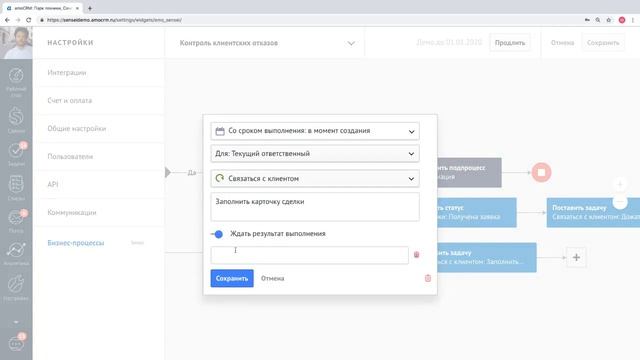This screenshot has width=640, height=360.
Task: Click the browser profile avatar icon
Action: (622, 20)
